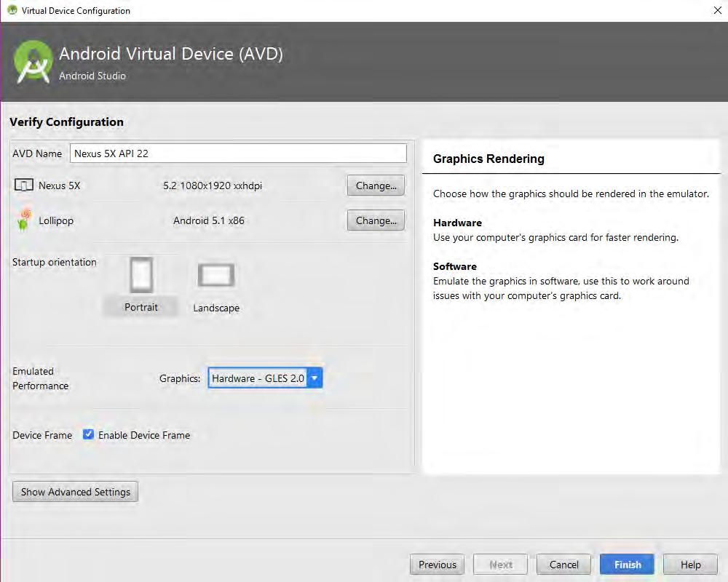The width and height of the screenshot is (728, 582).
Task: Click the 'Nexus 5X' device name label
Action: click(x=60, y=186)
